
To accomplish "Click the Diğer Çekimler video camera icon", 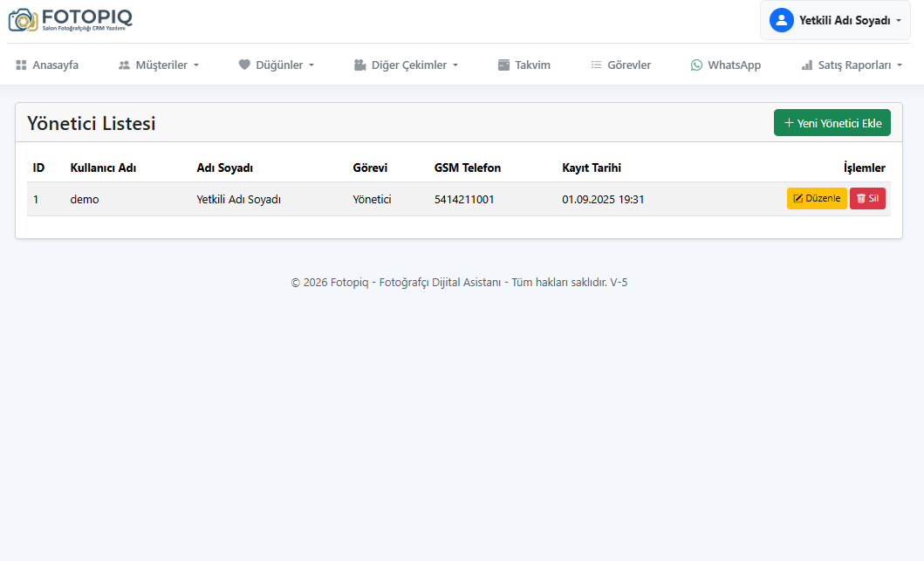I will click(x=359, y=65).
